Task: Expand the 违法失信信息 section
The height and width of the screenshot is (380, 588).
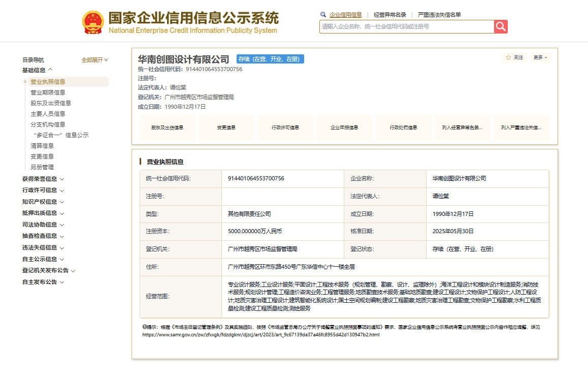Action: [43, 247]
